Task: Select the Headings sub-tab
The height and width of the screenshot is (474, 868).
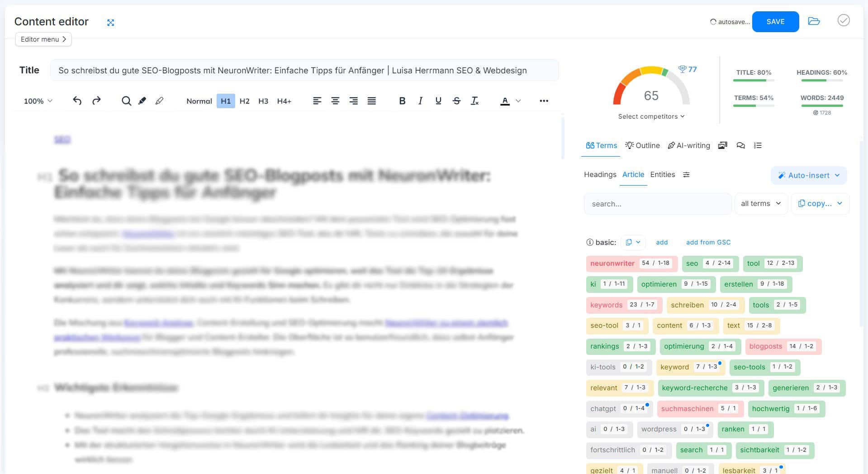Action: pyautogui.click(x=600, y=175)
